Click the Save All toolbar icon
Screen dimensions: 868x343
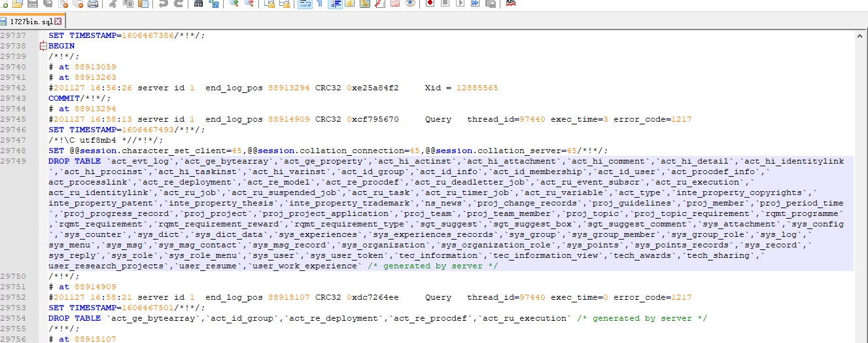(48, 3)
